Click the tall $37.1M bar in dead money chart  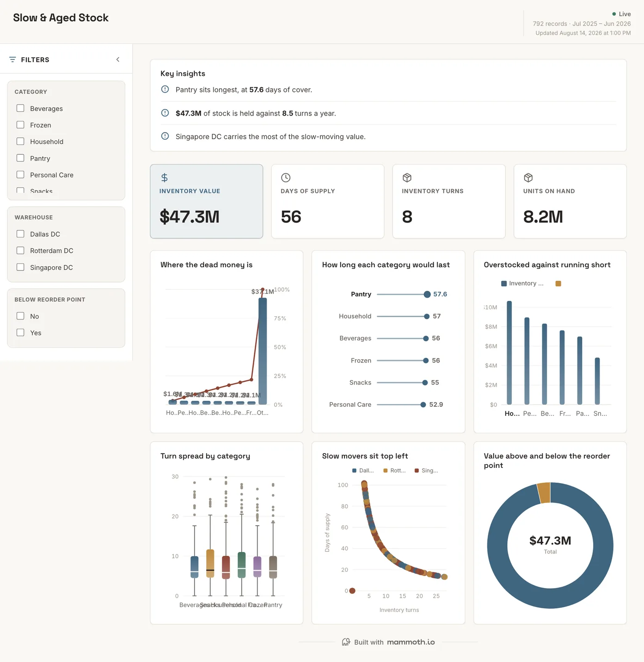click(x=262, y=351)
